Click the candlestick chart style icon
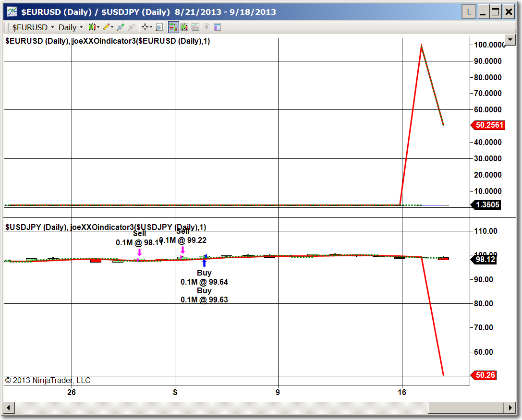The width and height of the screenshot is (522, 420). tap(92, 27)
